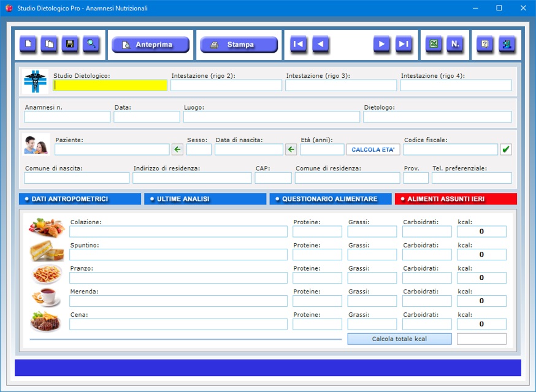
Task: Focus the Studio Dietologico yellow field
Action: click(110, 85)
